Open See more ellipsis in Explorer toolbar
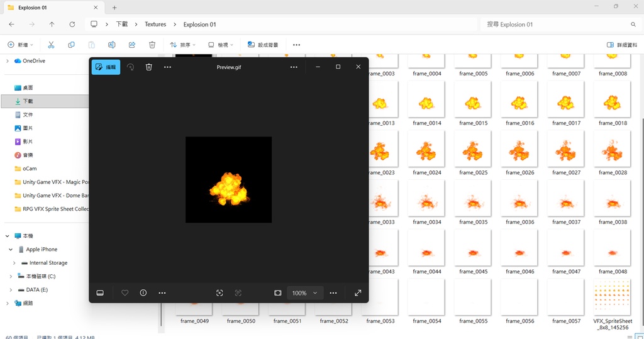This screenshot has height=339, width=644. 297,45
